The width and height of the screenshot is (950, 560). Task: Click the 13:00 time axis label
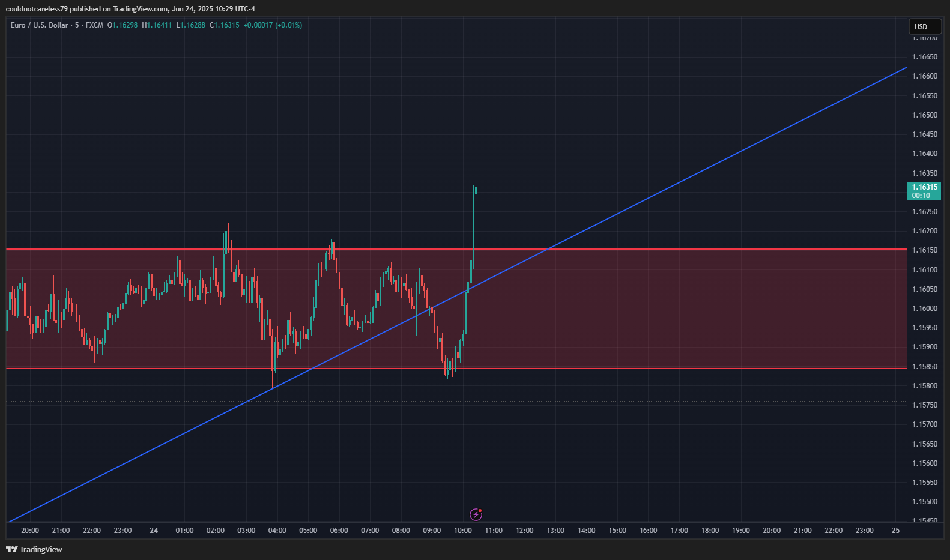click(x=555, y=531)
